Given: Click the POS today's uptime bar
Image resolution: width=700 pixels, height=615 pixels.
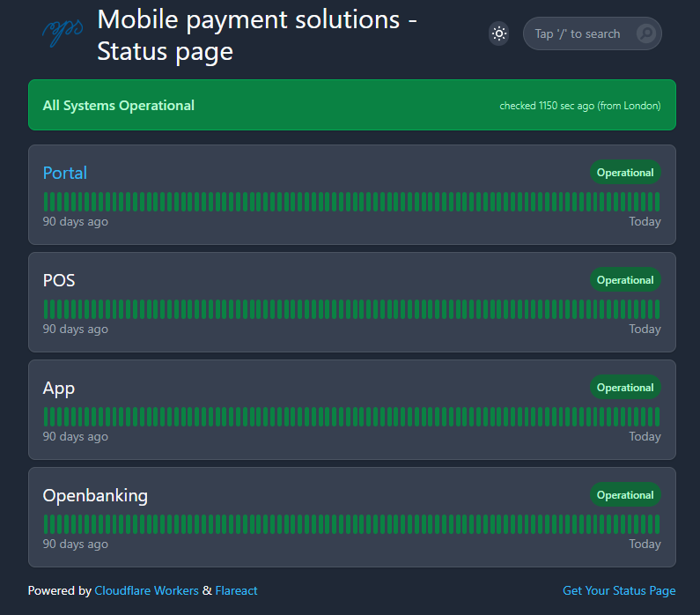Looking at the screenshot, I should tap(657, 309).
